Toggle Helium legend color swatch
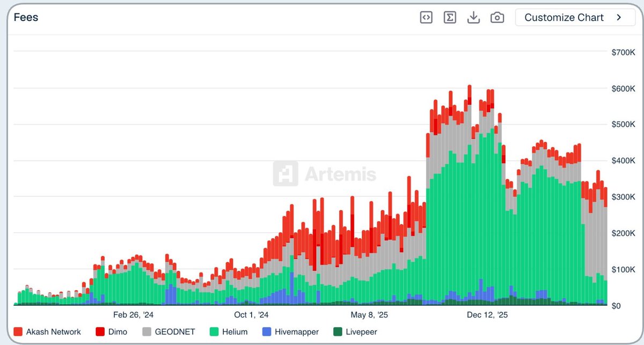This screenshot has width=644, height=345. pos(214,332)
